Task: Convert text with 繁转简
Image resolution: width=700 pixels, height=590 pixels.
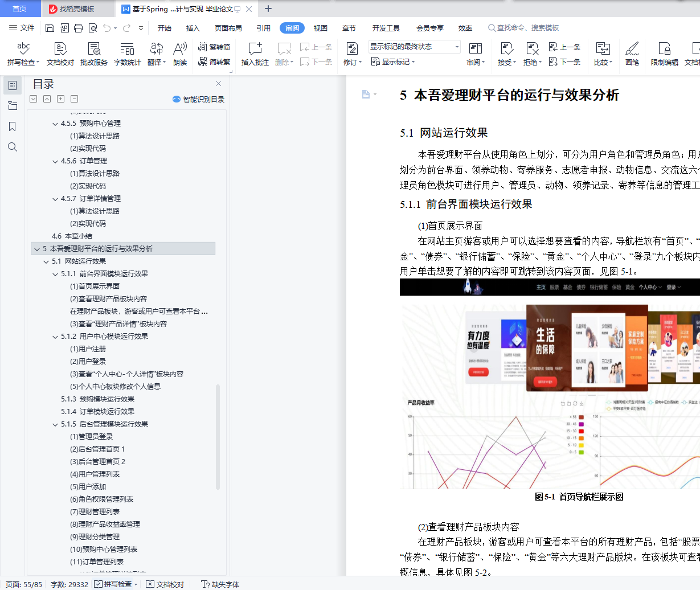Action: point(214,47)
